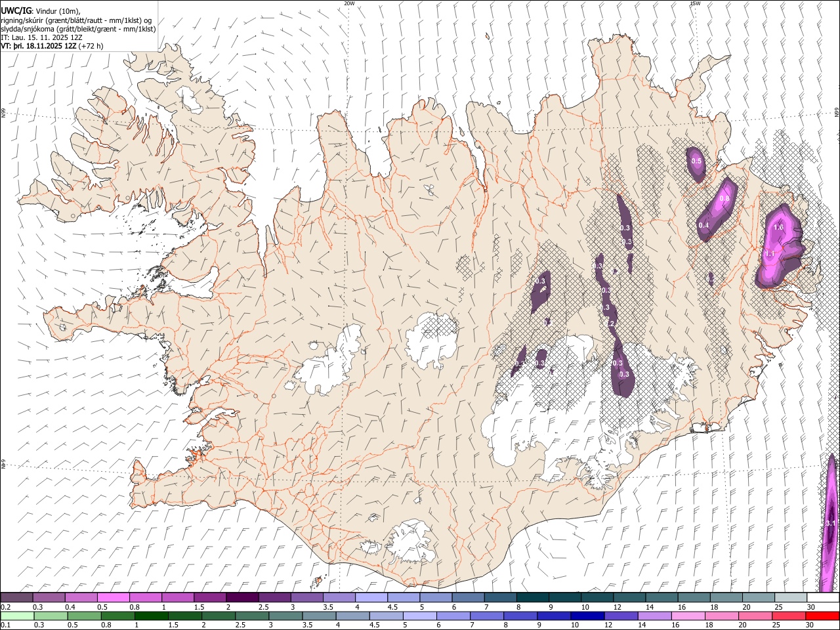Select lower legend violet swatch between 12 and 14
Viewport: 840px width, 630px height.
click(x=621, y=616)
